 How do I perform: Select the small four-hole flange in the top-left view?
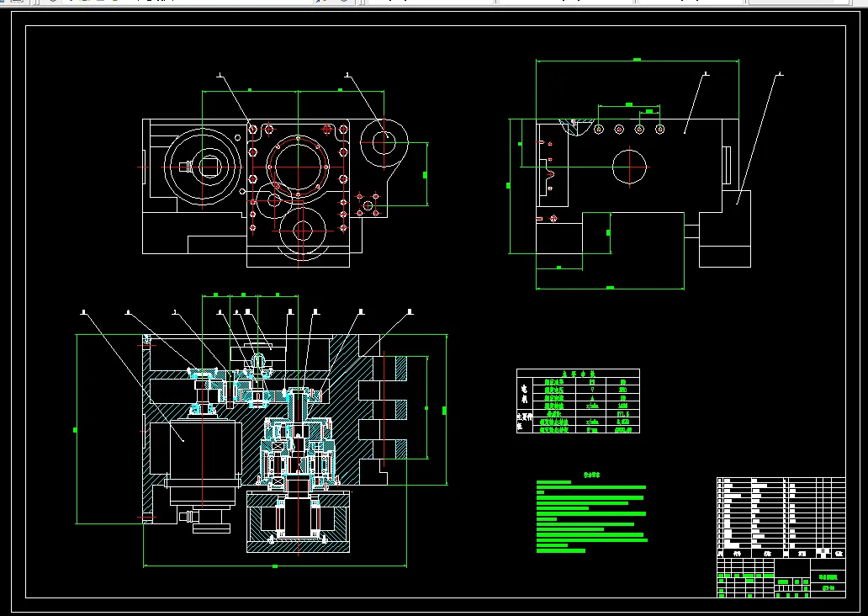(x=368, y=205)
